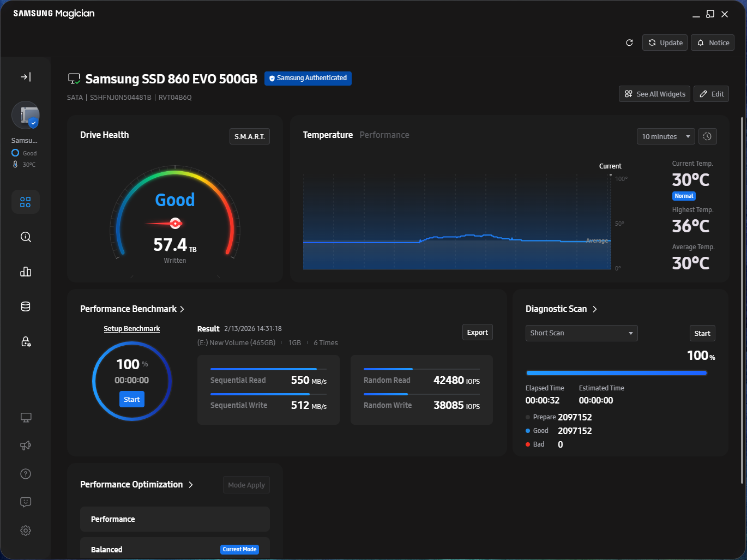Open the temperature history clock icon
The height and width of the screenshot is (560, 747).
point(707,136)
